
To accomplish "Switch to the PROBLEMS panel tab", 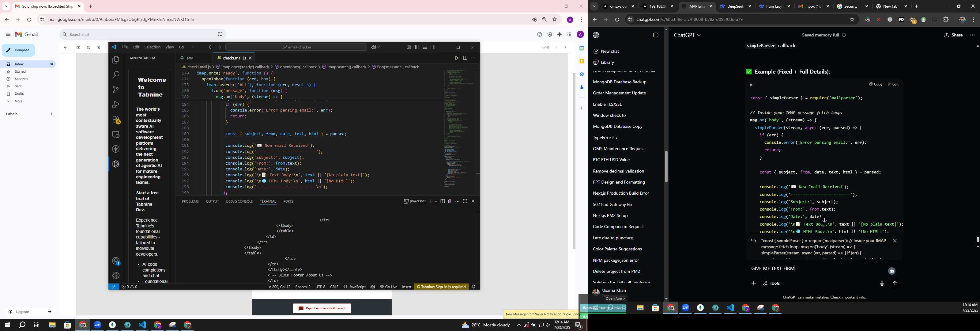I will [x=190, y=201].
